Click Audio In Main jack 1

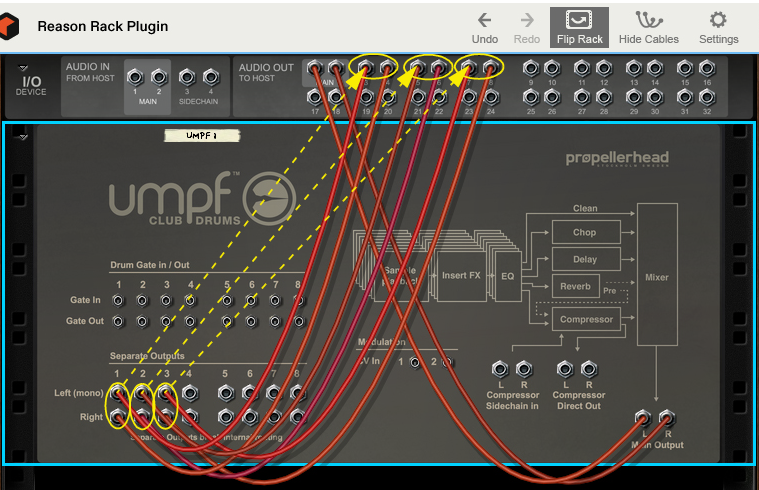[135, 77]
